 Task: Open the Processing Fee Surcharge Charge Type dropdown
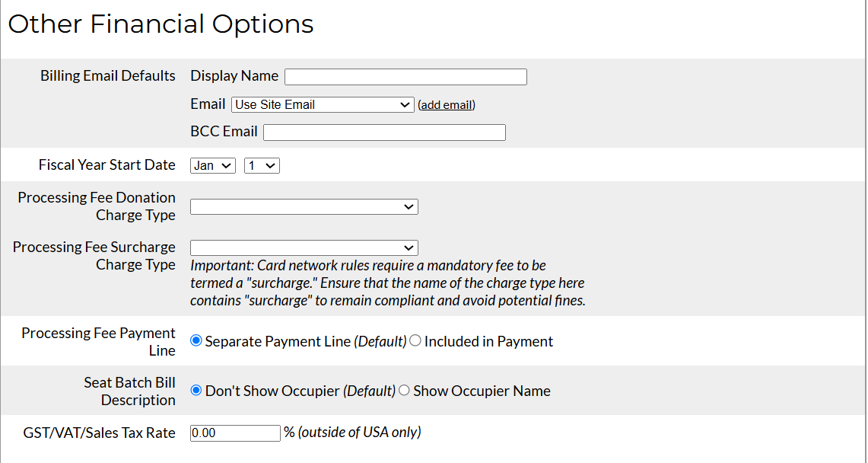click(x=304, y=247)
